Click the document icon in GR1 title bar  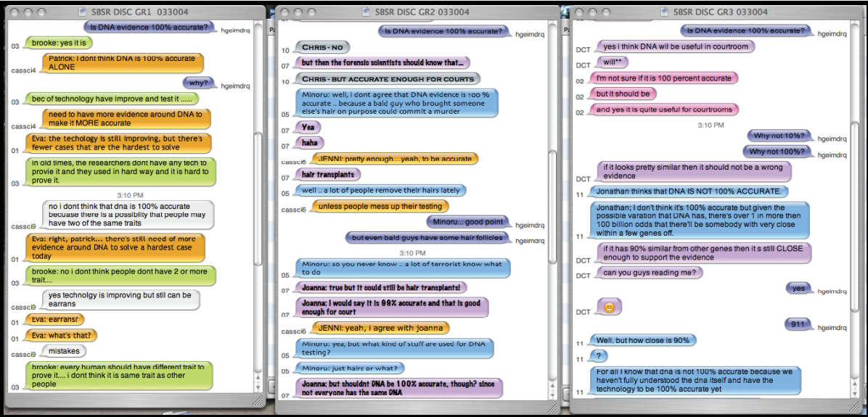coord(82,12)
